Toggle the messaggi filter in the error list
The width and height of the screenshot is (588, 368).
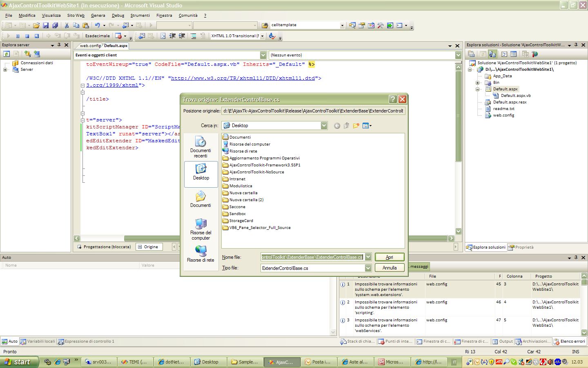pos(419,267)
